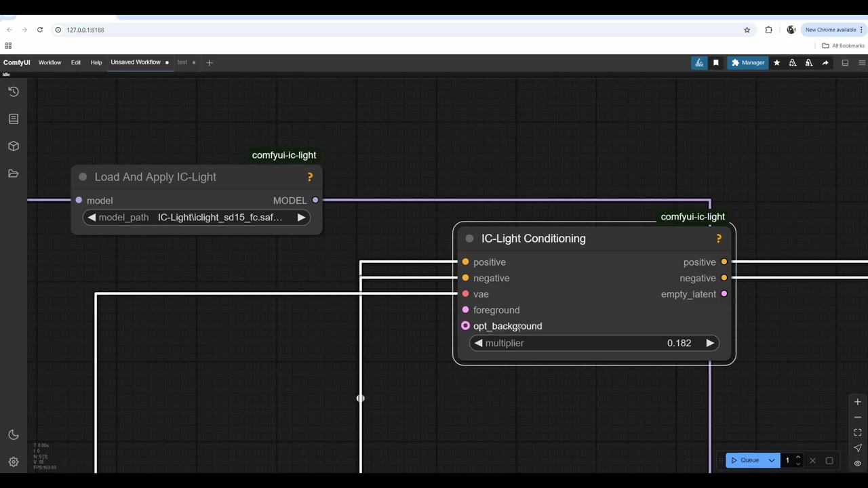This screenshot has height=488, width=868.
Task: Open the queue history sidebar icon
Action: point(14,91)
